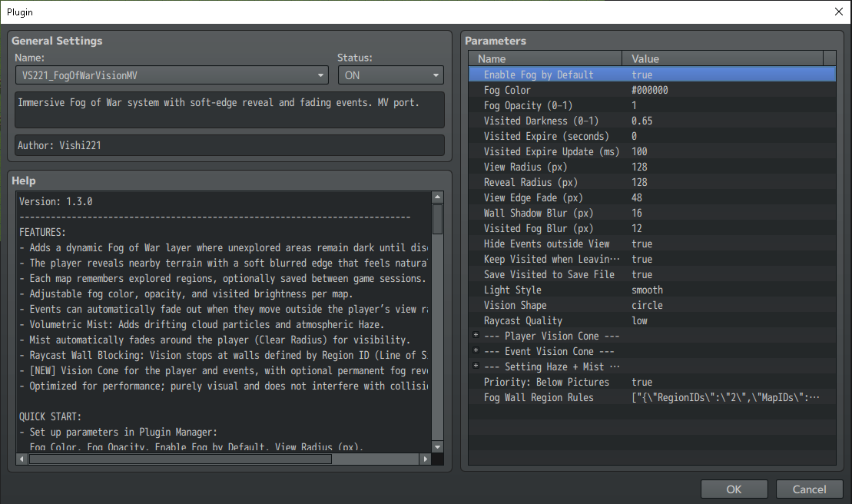The width and height of the screenshot is (852, 504).
Task: Select the View Edge Fade (px) parameter
Action: point(533,197)
